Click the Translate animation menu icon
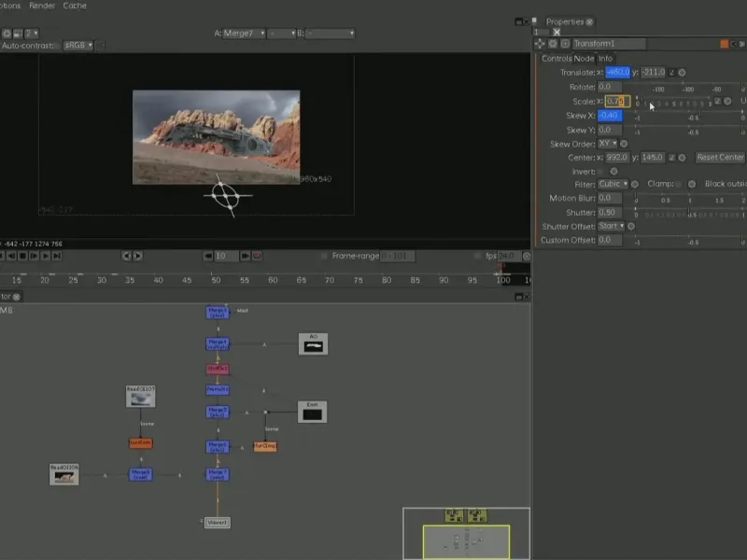The image size is (747, 560). pos(682,73)
